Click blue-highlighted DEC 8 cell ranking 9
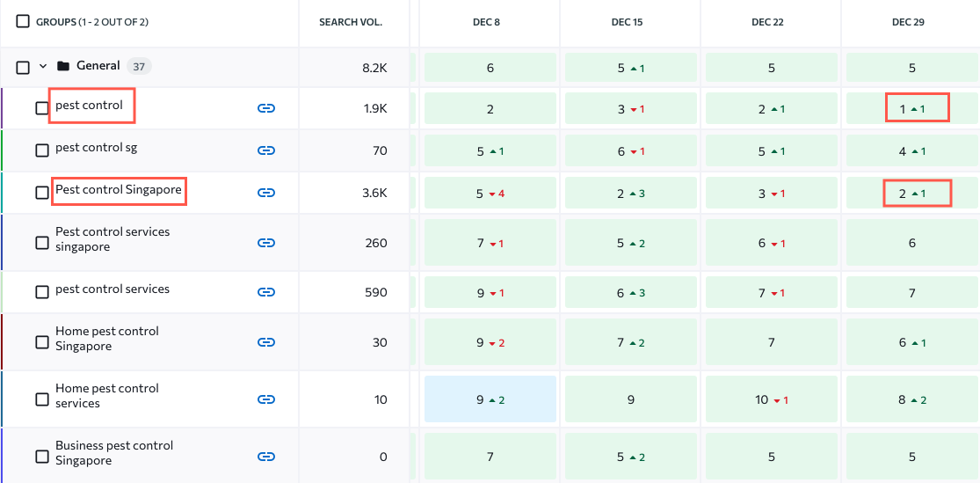This screenshot has height=483, width=980. (490, 399)
